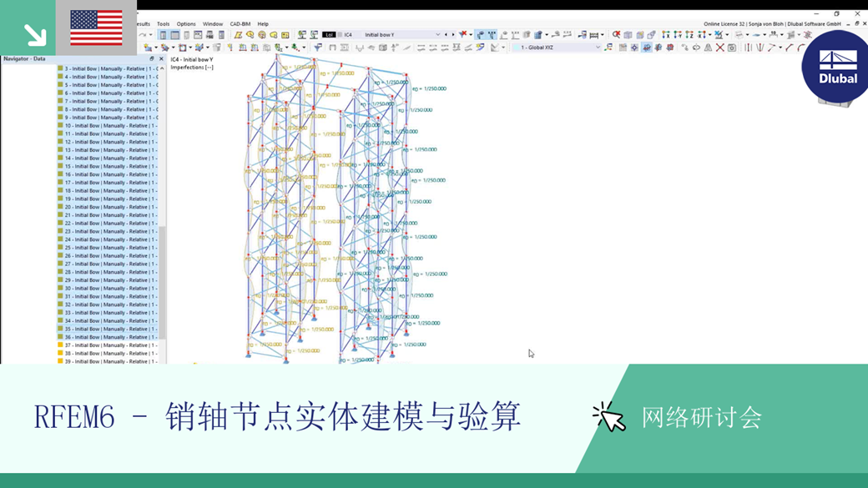Float the Navigator - Data panel
868x488 pixels.
(152, 58)
